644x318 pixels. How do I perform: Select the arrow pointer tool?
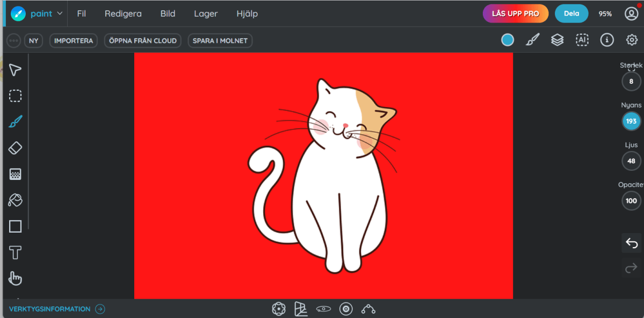point(15,70)
